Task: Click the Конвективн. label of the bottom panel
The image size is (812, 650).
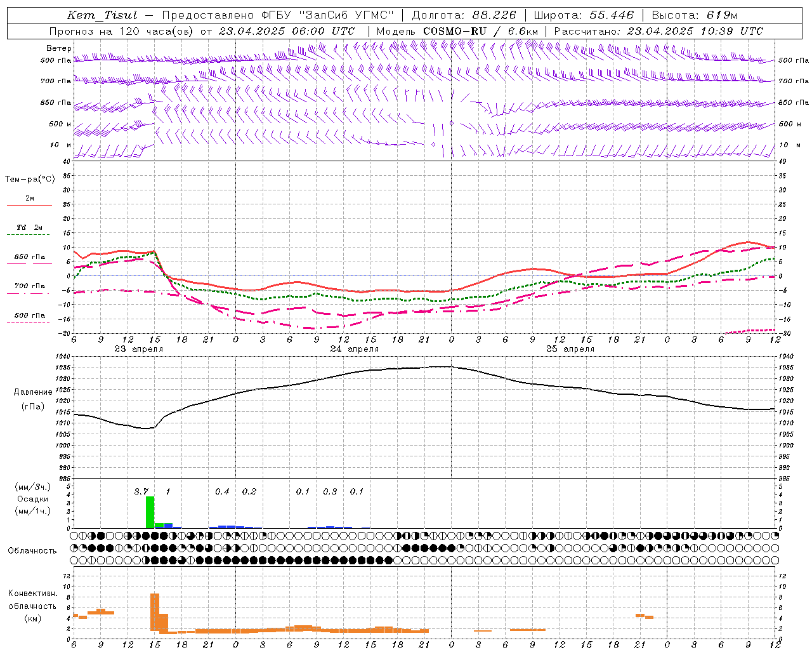Action: pos(32,594)
